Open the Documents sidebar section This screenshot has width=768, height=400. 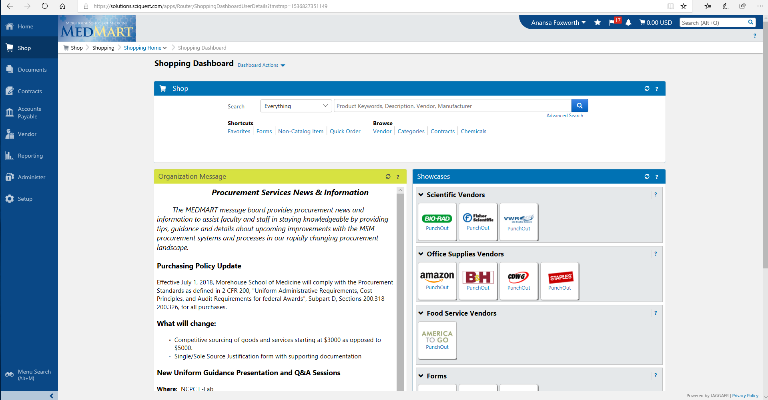(26, 70)
